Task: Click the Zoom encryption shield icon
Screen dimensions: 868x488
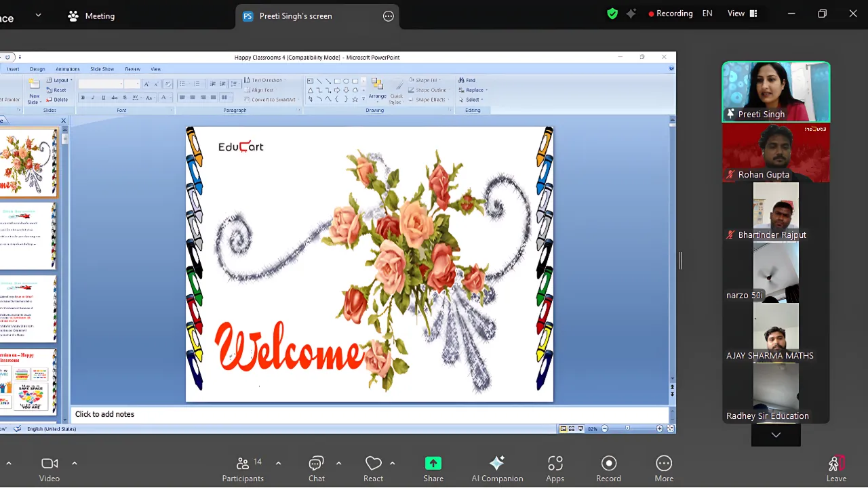Action: point(612,14)
